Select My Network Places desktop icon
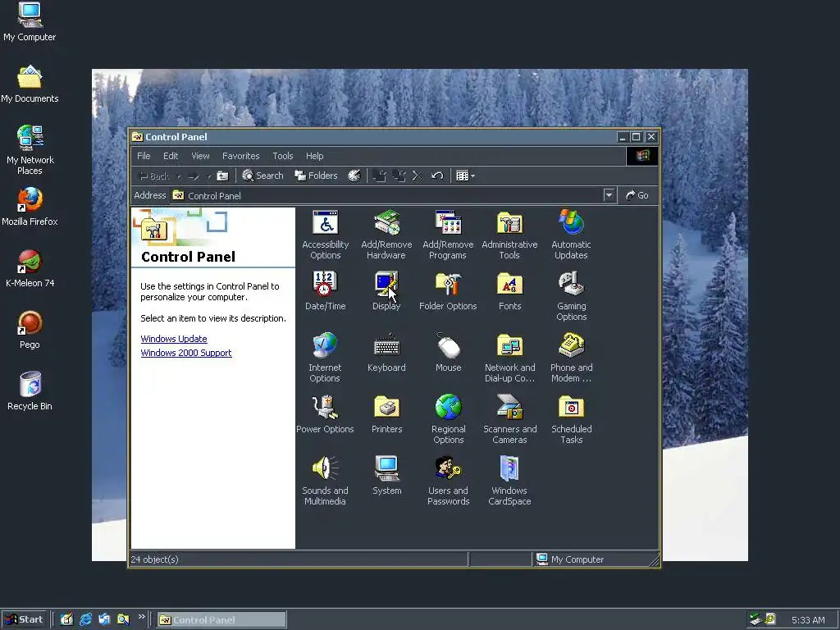This screenshot has width=840, height=630. point(30,150)
